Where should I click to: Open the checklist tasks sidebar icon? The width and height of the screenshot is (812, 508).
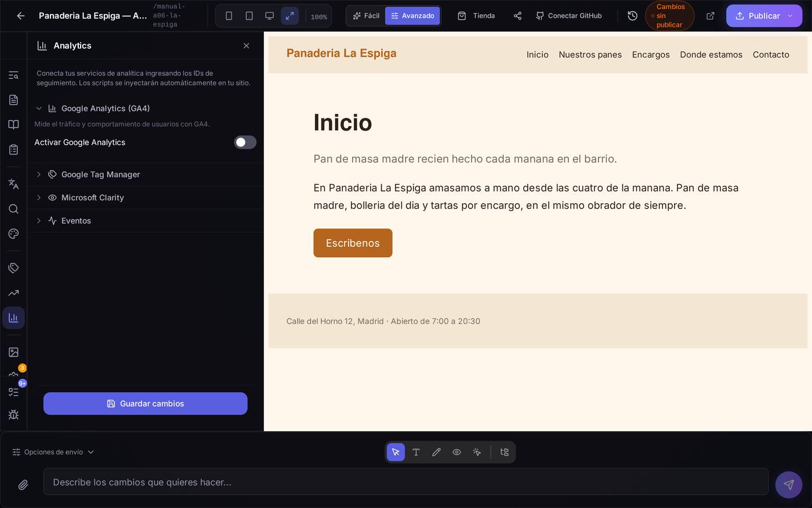point(13,392)
